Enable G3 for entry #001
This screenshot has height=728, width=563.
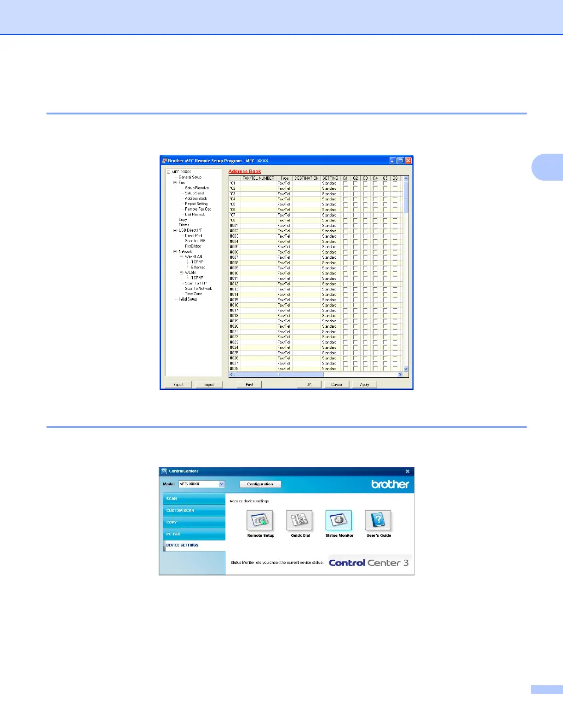[365, 226]
